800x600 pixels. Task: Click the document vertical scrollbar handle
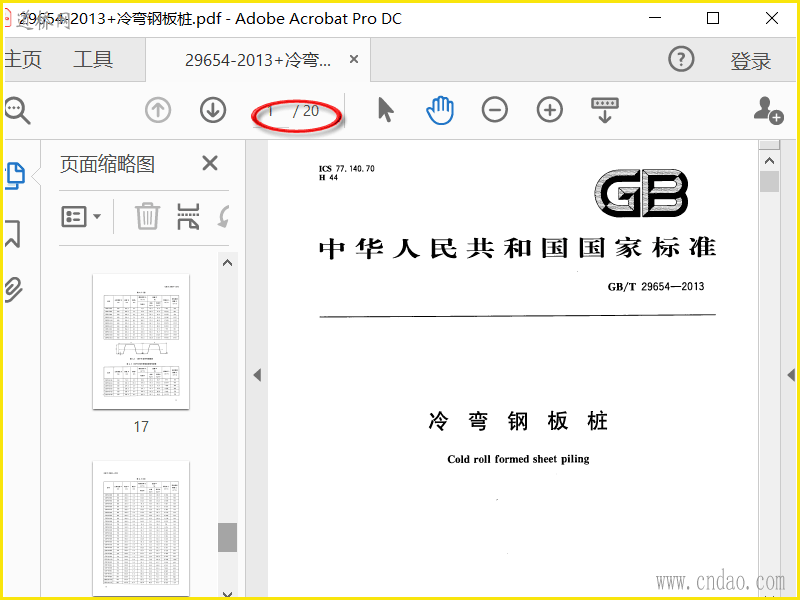point(769,182)
